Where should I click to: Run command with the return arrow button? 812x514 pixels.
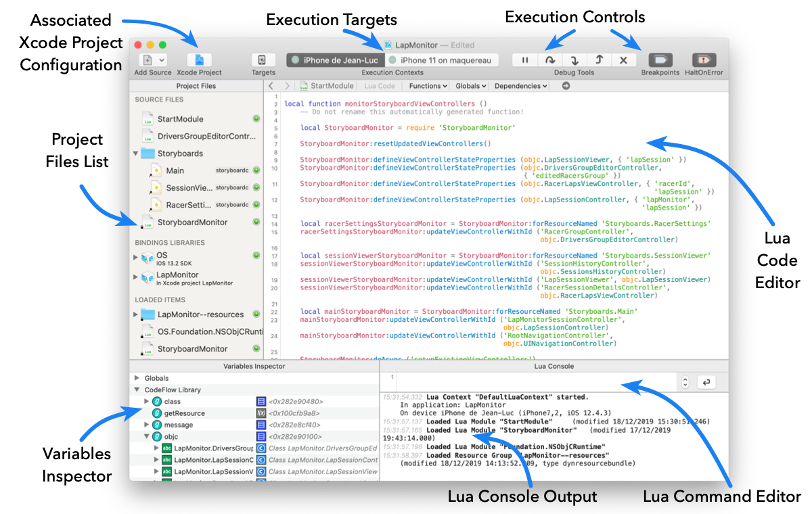[705, 382]
